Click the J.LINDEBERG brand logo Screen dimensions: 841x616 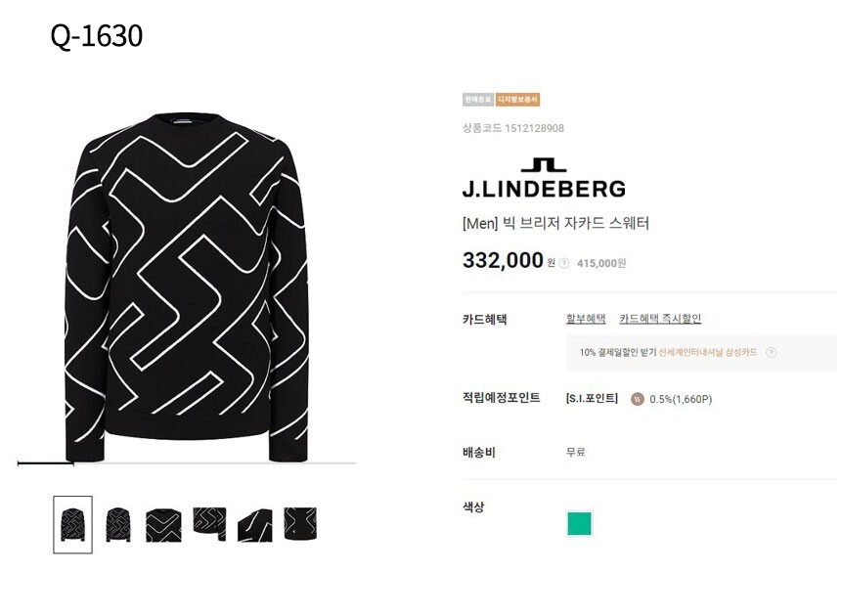pyautogui.click(x=544, y=178)
